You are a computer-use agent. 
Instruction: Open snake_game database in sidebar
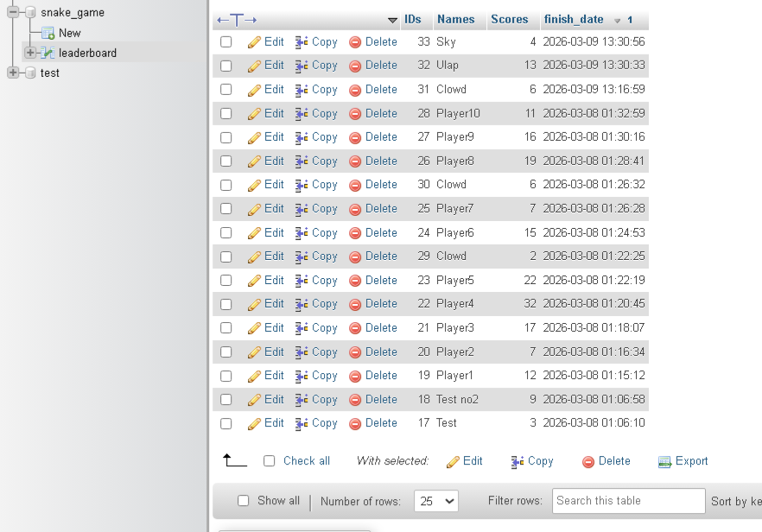pos(73,13)
